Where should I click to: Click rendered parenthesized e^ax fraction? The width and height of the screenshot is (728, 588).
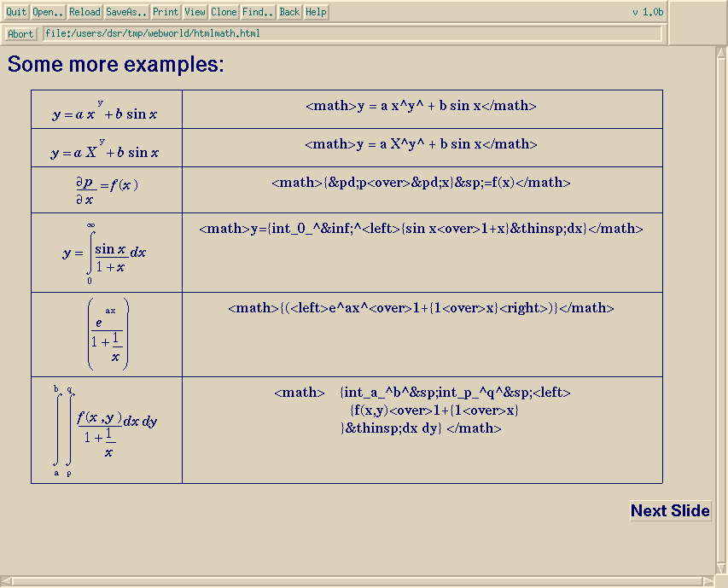(108, 335)
